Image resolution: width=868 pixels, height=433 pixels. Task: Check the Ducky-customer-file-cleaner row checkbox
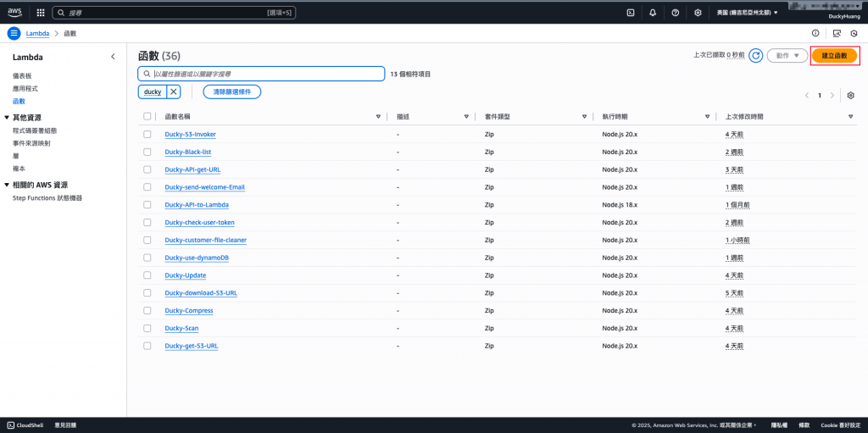(x=147, y=240)
